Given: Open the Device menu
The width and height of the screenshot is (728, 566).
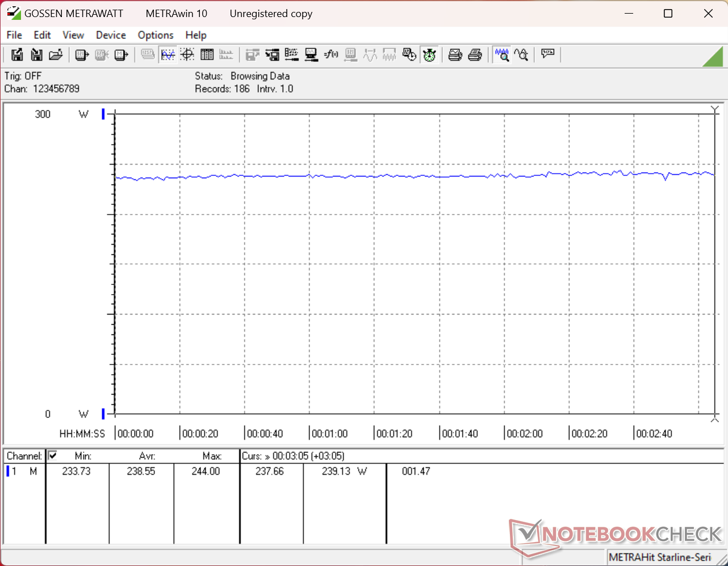Looking at the screenshot, I should point(111,35).
